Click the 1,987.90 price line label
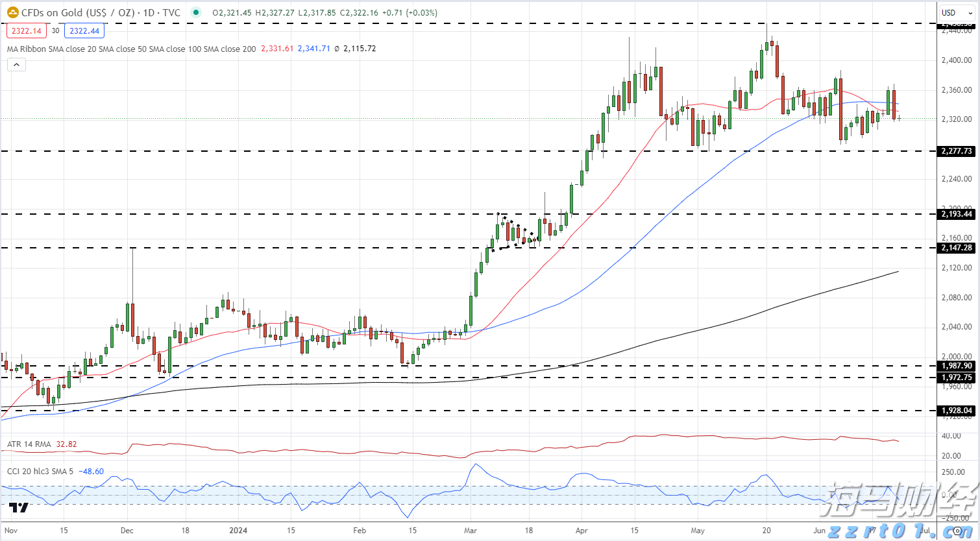Screen dimensions: 980x541 coord(957,366)
